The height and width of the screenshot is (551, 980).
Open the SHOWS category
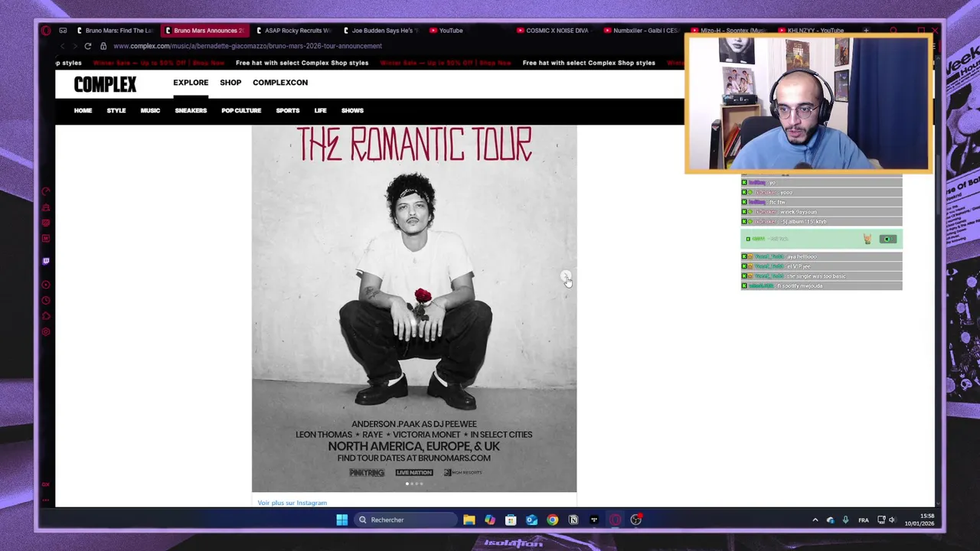tap(352, 111)
